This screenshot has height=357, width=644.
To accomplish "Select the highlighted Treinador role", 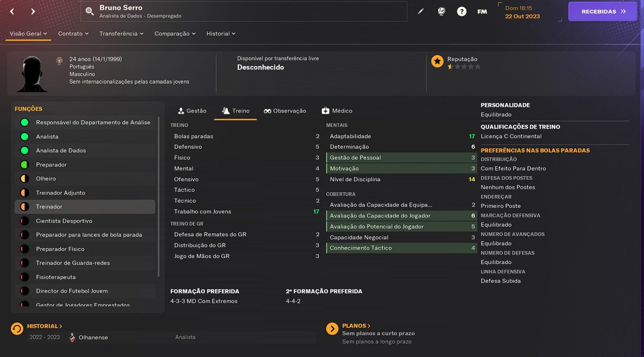I will pyautogui.click(x=85, y=207).
